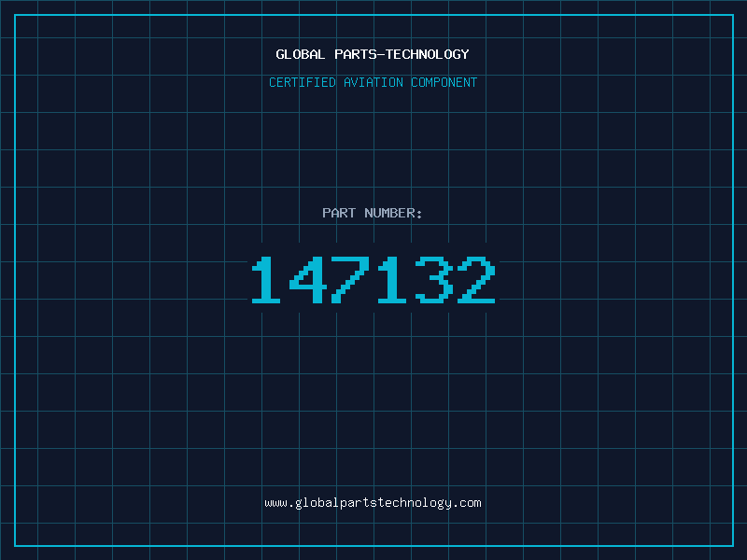Click the part number 147132

click(x=373, y=279)
